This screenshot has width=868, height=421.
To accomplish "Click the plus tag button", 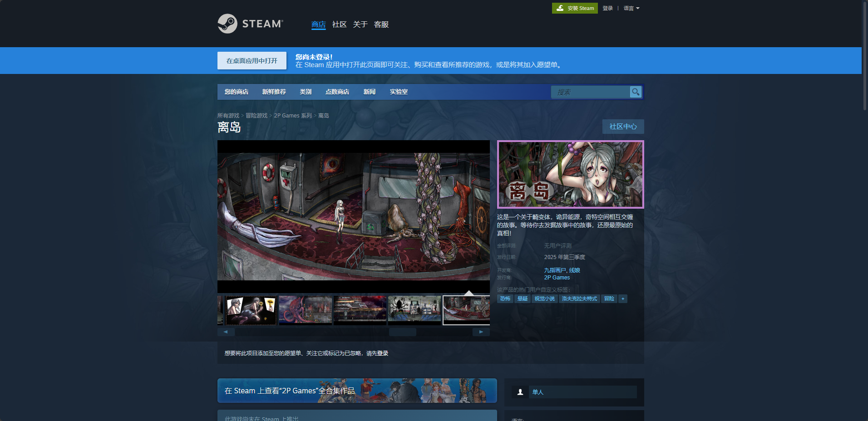I will pyautogui.click(x=623, y=299).
